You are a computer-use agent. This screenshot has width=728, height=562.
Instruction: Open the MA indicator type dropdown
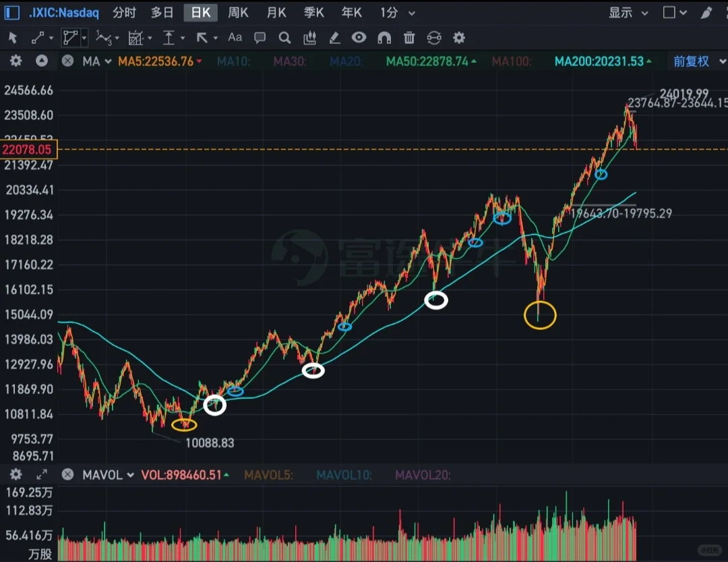click(97, 61)
